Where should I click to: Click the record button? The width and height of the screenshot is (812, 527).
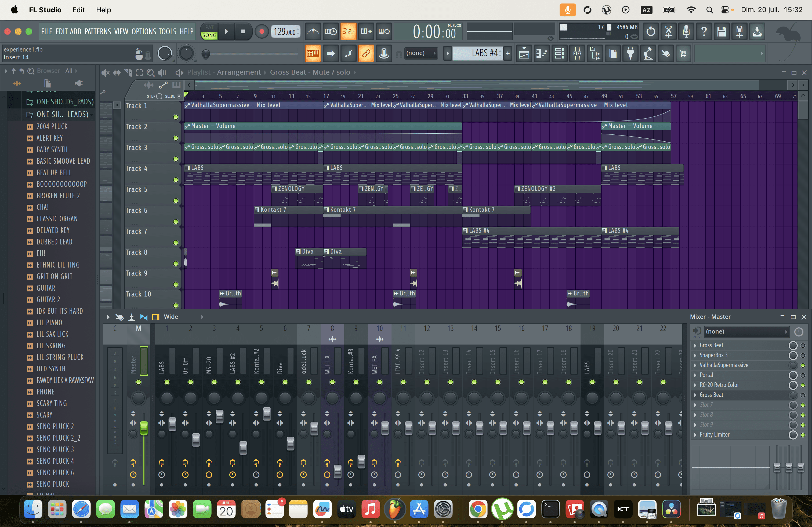[x=262, y=32]
